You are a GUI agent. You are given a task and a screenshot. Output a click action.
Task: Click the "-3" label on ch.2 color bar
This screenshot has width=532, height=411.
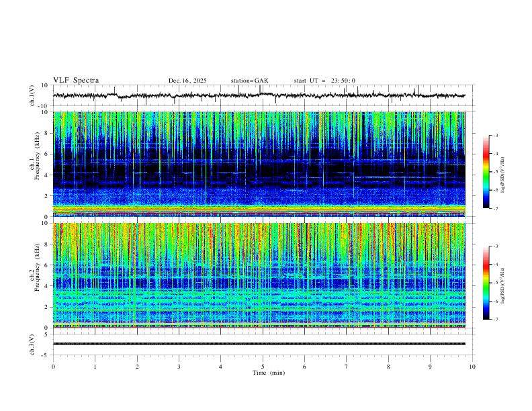[x=496, y=246]
